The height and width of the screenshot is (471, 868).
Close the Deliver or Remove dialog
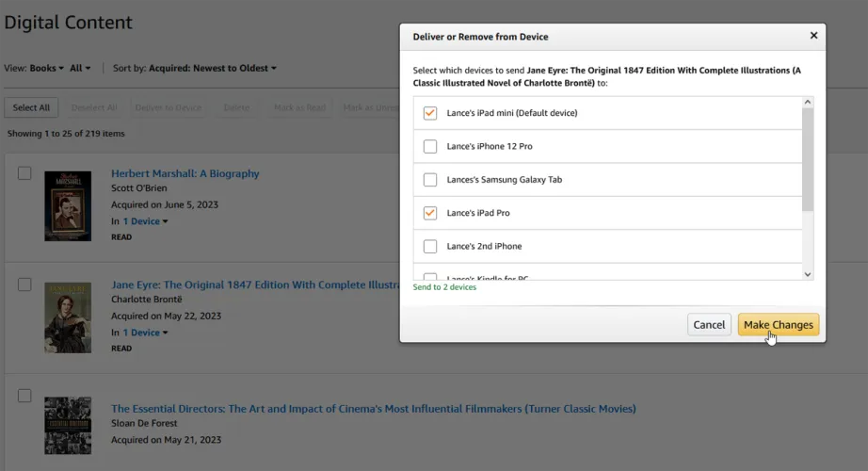tap(813, 36)
